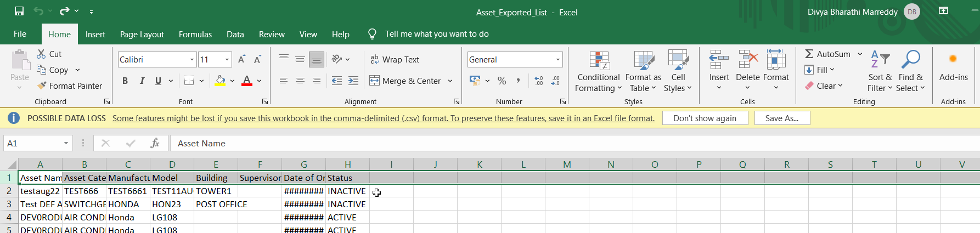Click the Cut scissors icon

pos(41,54)
